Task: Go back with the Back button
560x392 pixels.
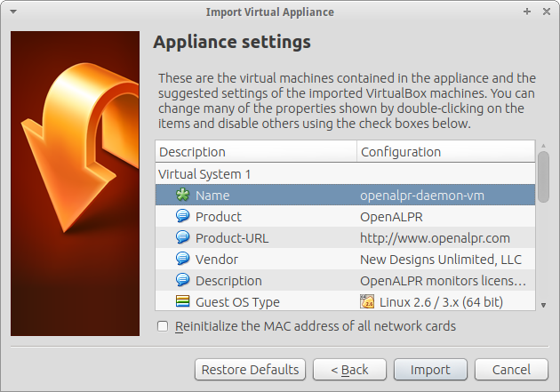Action: click(348, 369)
